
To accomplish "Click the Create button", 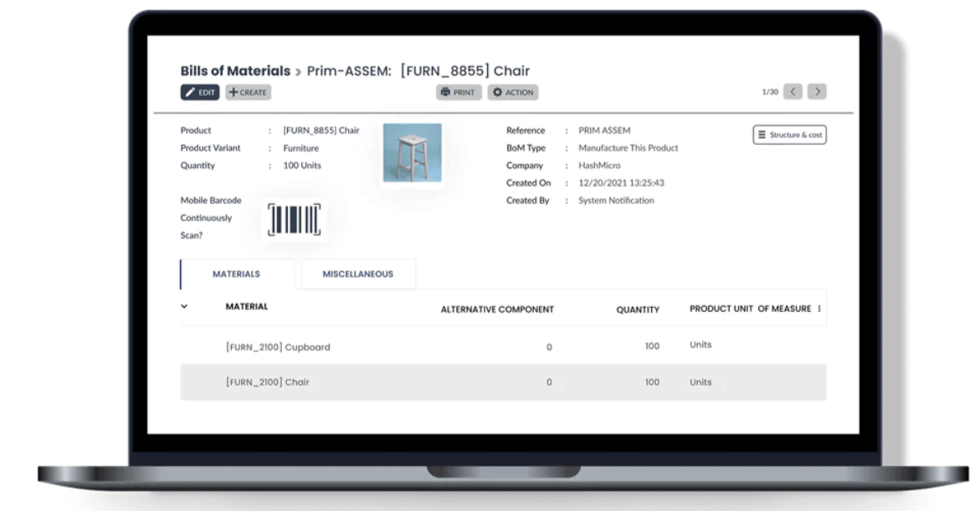I will pos(248,92).
